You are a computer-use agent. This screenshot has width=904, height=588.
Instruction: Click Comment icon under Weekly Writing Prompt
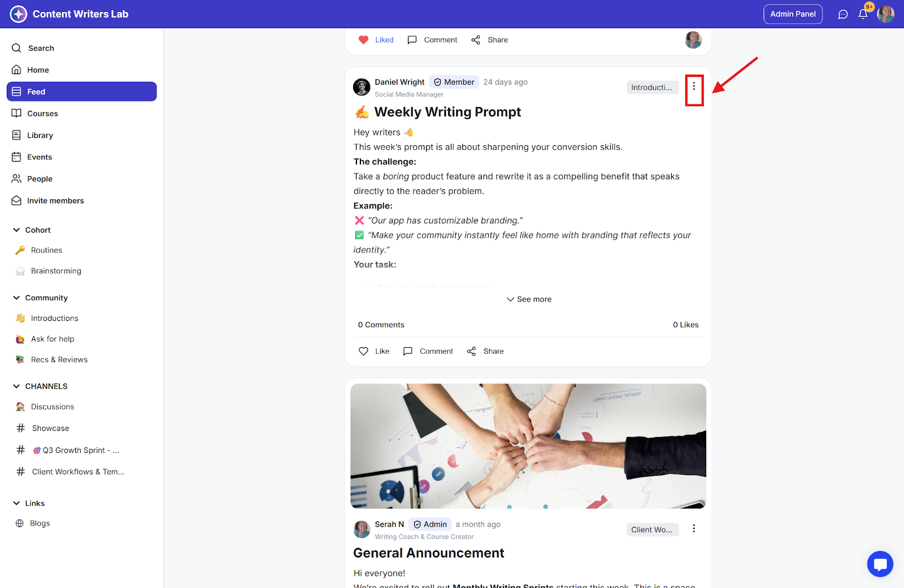407,351
